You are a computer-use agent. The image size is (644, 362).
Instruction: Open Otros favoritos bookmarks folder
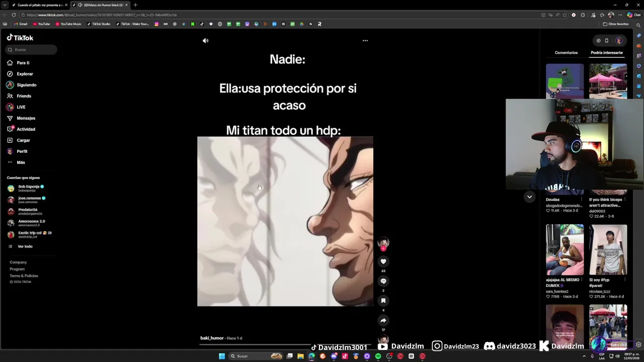pyautogui.click(x=616, y=24)
